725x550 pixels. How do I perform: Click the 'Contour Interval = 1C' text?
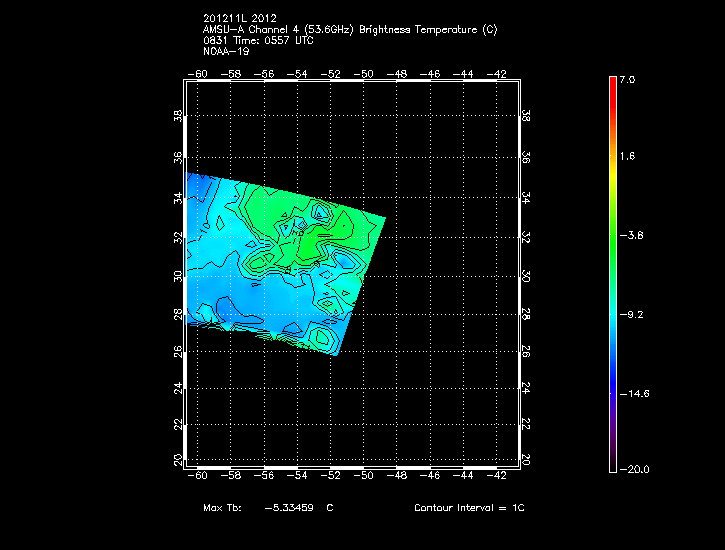469,509
